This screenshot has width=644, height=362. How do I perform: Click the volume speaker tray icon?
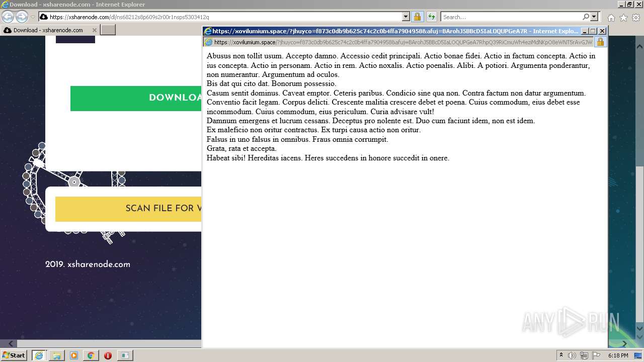pos(573,355)
